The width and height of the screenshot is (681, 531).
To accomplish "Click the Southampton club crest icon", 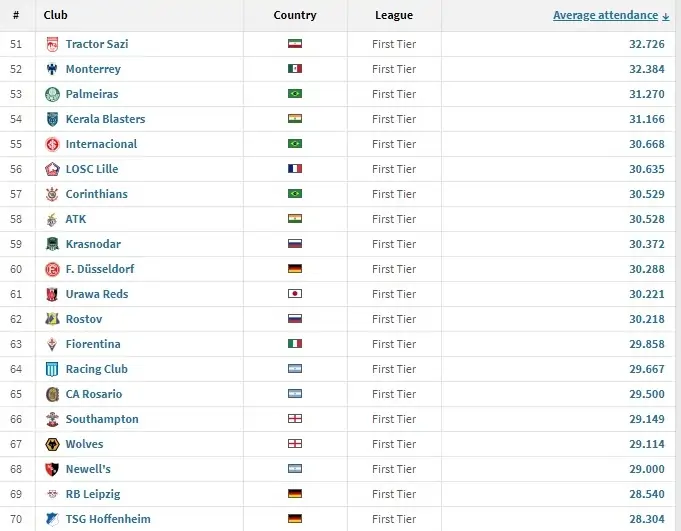I will [52, 419].
